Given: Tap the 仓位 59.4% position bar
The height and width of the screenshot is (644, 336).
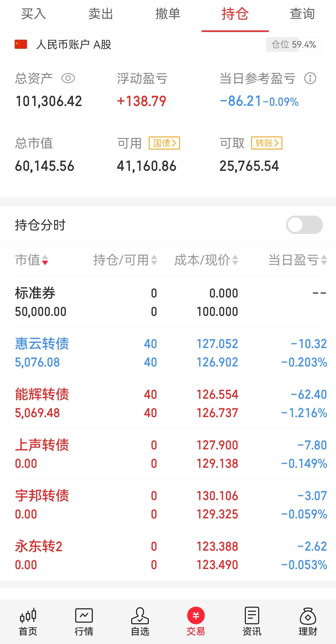Looking at the screenshot, I should pos(293,45).
